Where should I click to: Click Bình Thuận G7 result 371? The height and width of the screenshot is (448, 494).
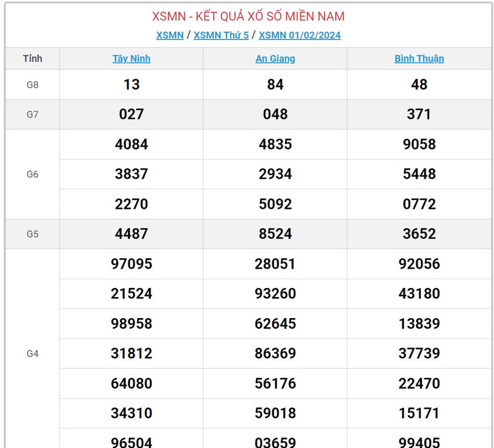419,115
